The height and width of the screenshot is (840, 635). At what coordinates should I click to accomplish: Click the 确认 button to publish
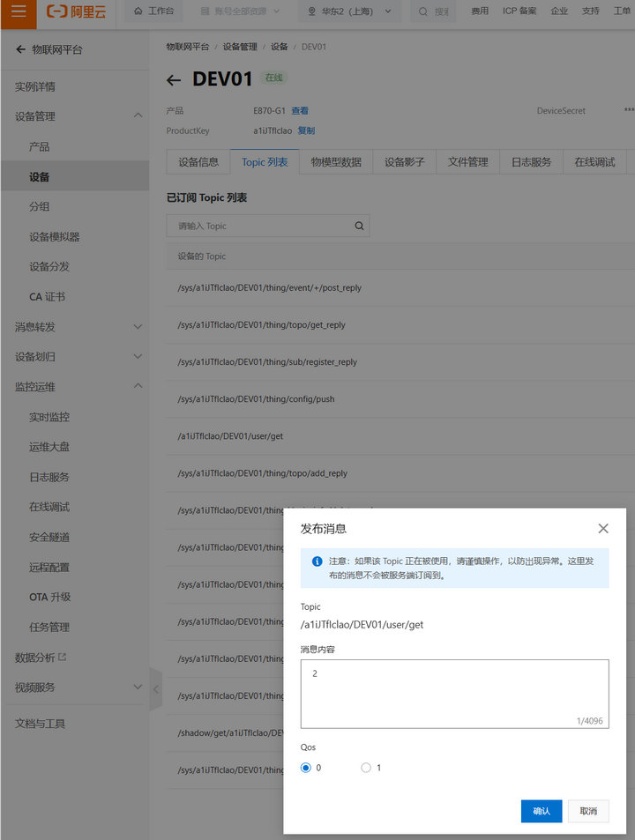point(541,811)
